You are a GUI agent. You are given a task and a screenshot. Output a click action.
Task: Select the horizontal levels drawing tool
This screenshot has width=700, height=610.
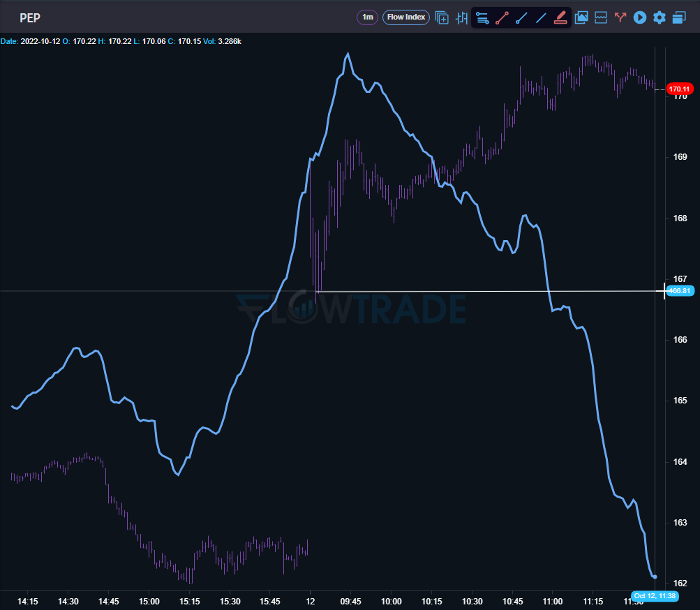(x=482, y=18)
